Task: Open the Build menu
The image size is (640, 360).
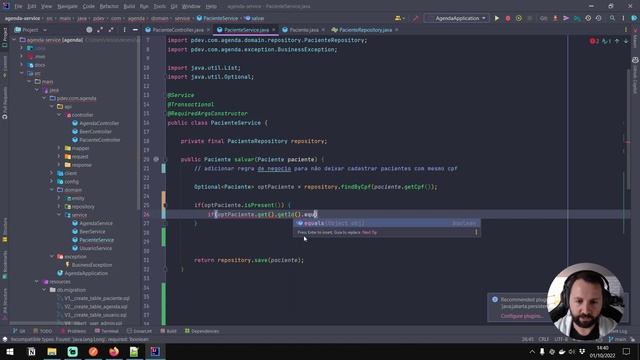Action: click(129, 6)
